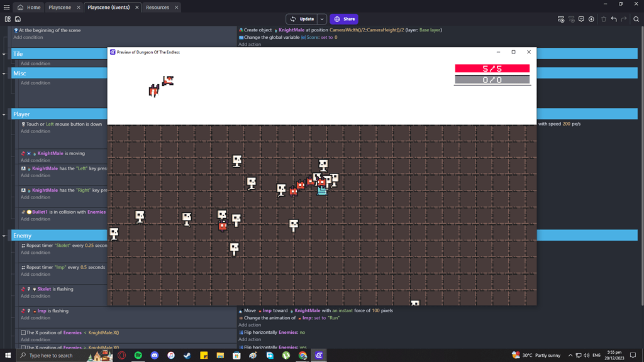This screenshot has width=644, height=362.
Task: Delete the selected events with trash icon
Action: tap(604, 19)
